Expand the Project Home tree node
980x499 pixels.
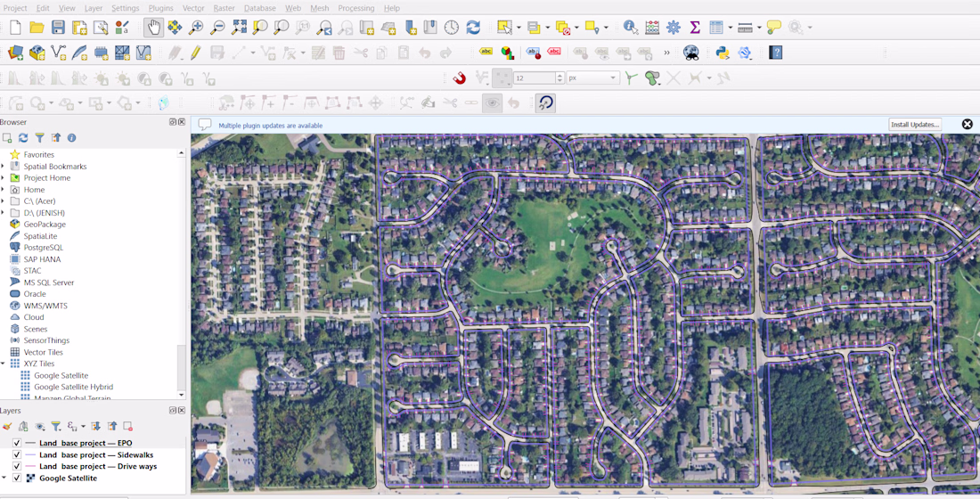pos(4,178)
